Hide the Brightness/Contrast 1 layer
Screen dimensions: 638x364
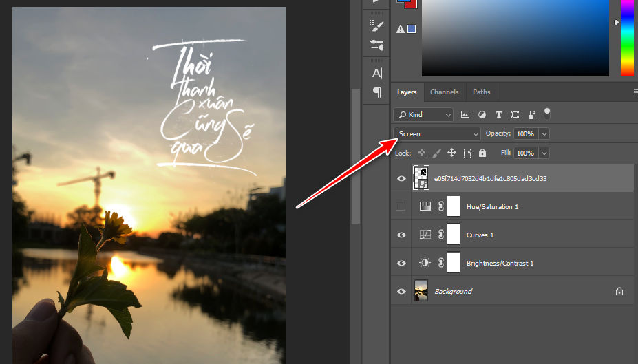pyautogui.click(x=401, y=263)
